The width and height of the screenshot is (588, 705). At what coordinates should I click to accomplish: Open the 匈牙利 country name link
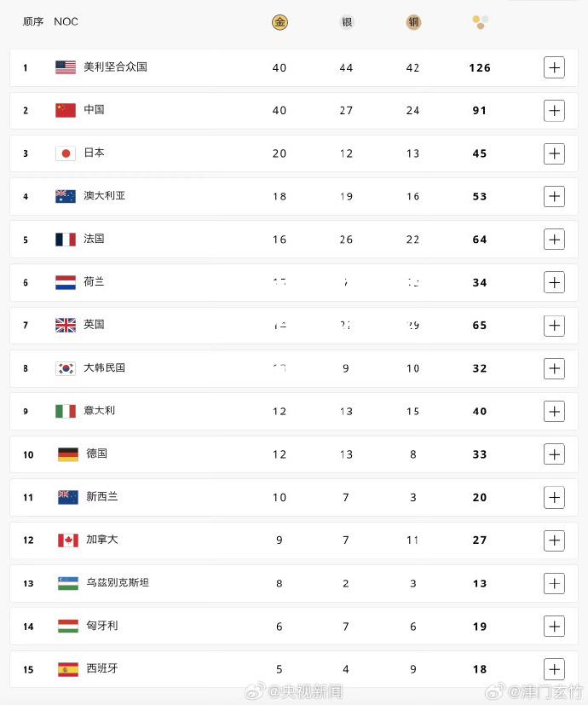102,626
